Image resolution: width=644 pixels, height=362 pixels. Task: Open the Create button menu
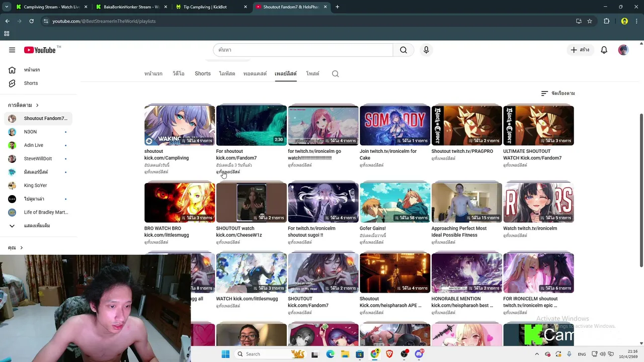(x=580, y=50)
